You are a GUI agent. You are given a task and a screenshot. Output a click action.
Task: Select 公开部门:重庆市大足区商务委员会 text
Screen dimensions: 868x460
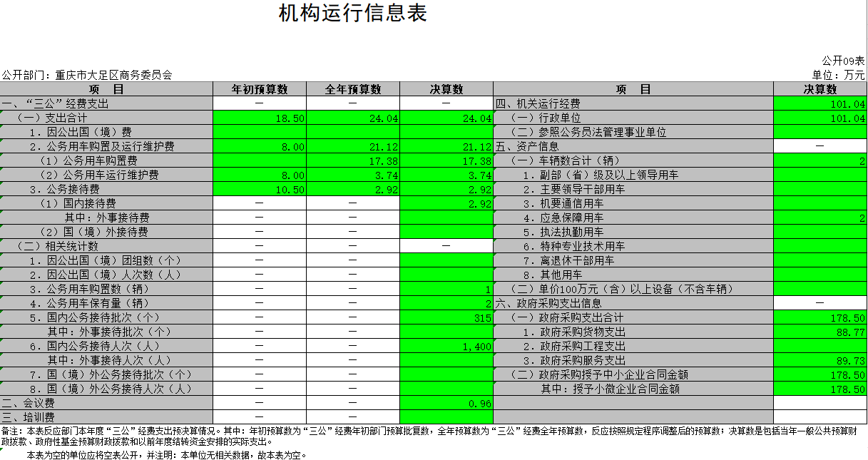pyautogui.click(x=87, y=74)
